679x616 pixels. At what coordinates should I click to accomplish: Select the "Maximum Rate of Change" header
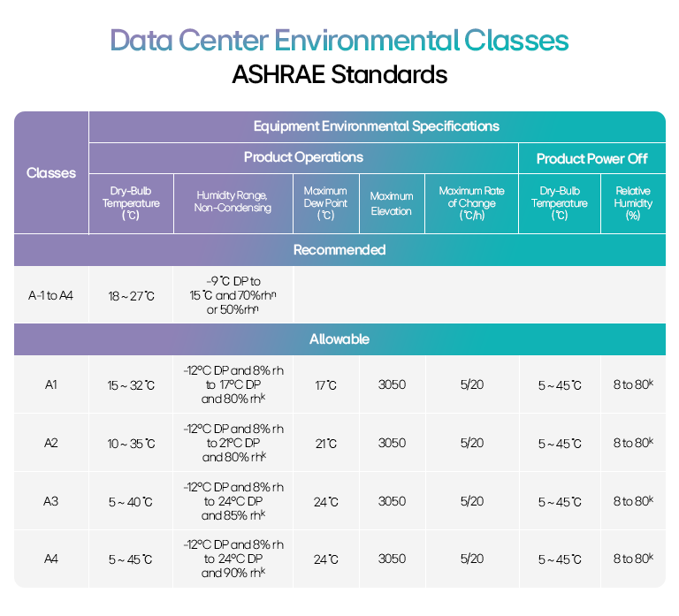pyautogui.click(x=471, y=202)
